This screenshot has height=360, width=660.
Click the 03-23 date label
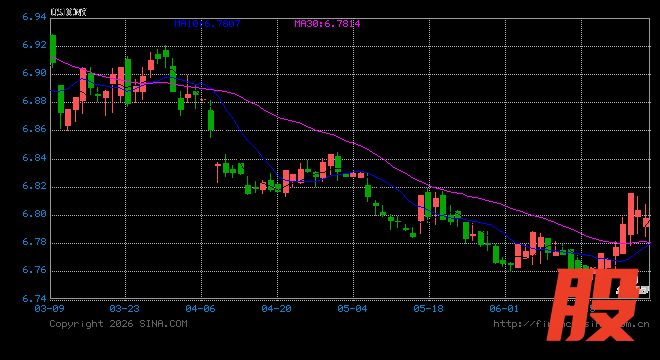pyautogui.click(x=124, y=309)
